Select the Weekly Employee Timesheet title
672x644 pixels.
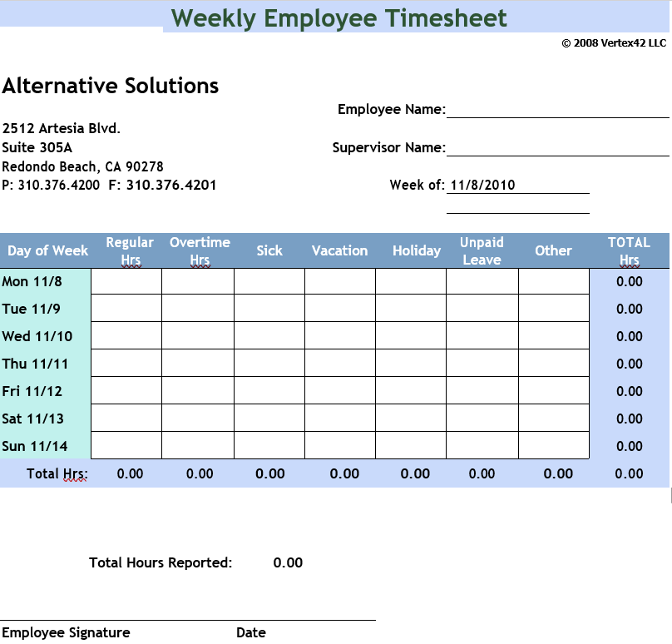[x=338, y=17]
